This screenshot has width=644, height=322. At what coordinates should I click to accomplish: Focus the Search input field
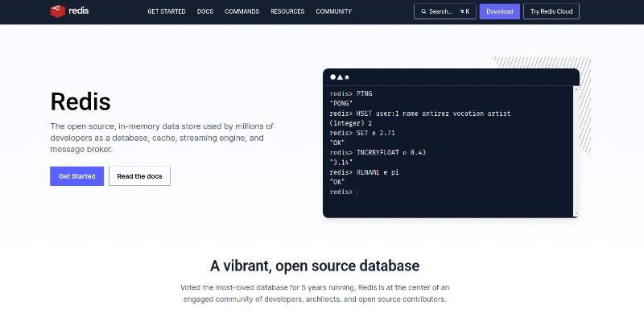pyautogui.click(x=443, y=11)
